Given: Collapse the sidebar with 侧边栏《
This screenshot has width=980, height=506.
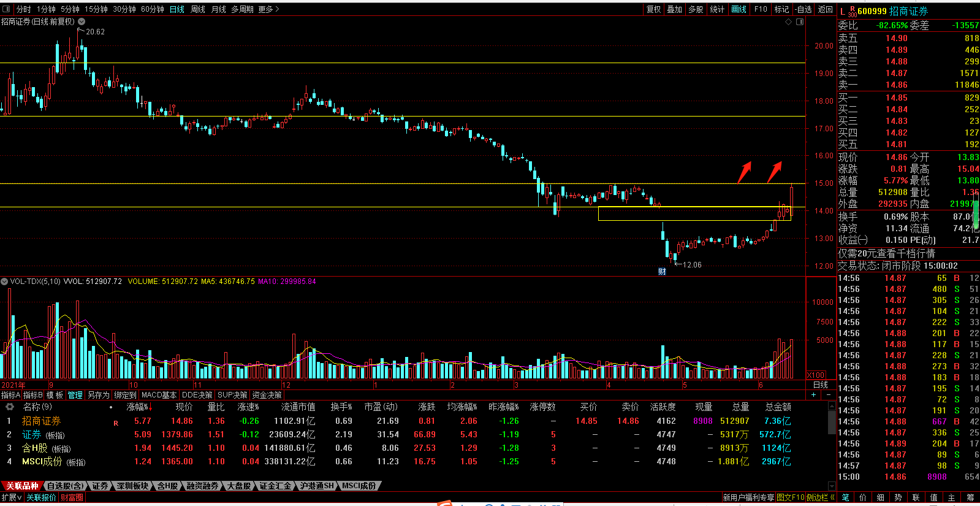Looking at the screenshot, I should [821, 497].
